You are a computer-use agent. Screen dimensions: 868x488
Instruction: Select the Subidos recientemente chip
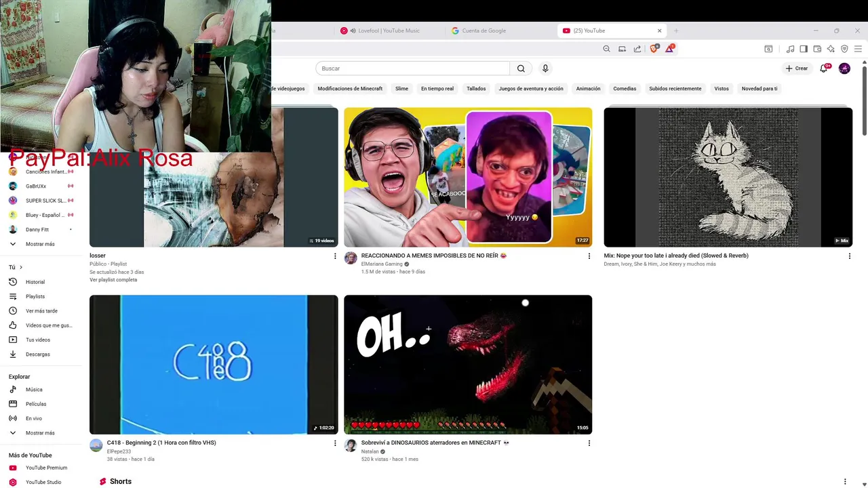[675, 89]
